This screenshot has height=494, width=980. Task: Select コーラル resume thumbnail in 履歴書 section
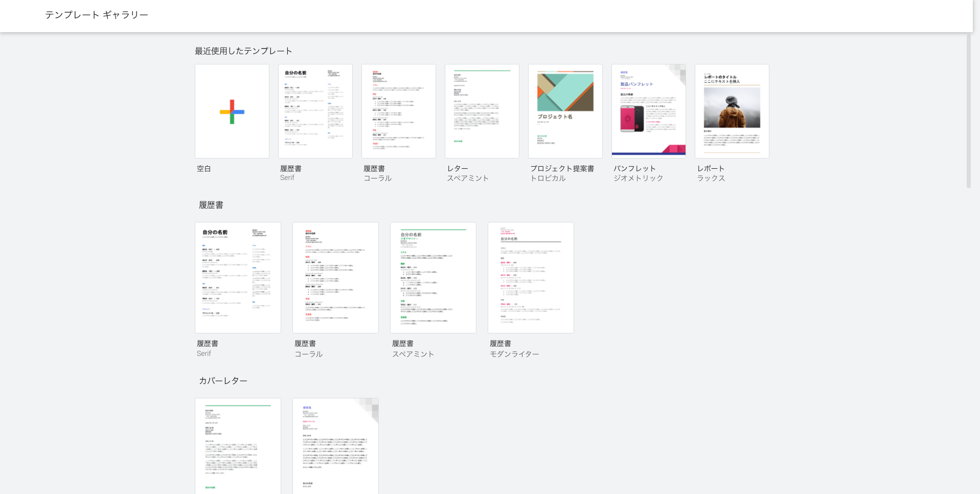point(335,277)
